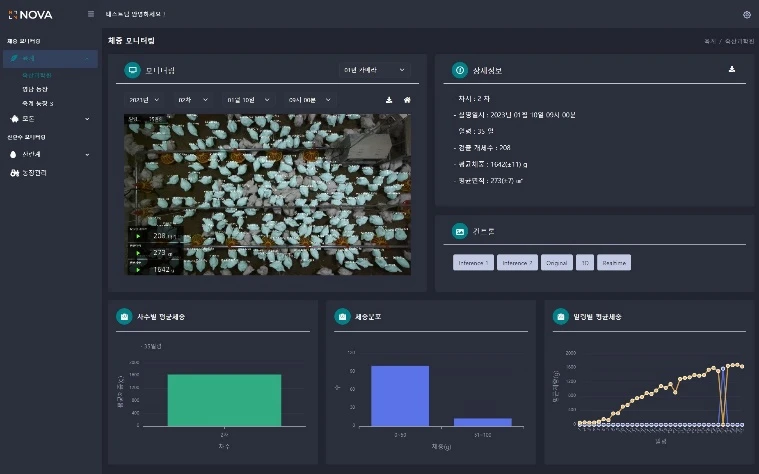The height and width of the screenshot is (474, 759).
Task: Click the green play arrow next to 273
Action: point(138,253)
